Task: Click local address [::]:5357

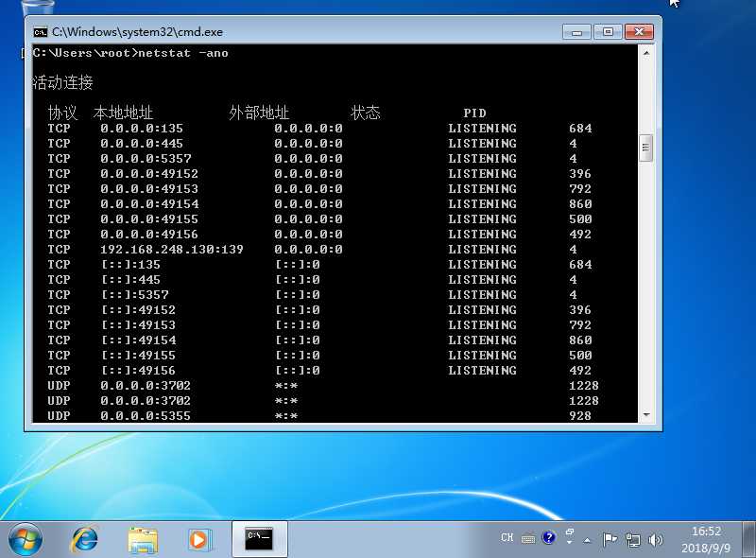Action: pyautogui.click(x=135, y=294)
